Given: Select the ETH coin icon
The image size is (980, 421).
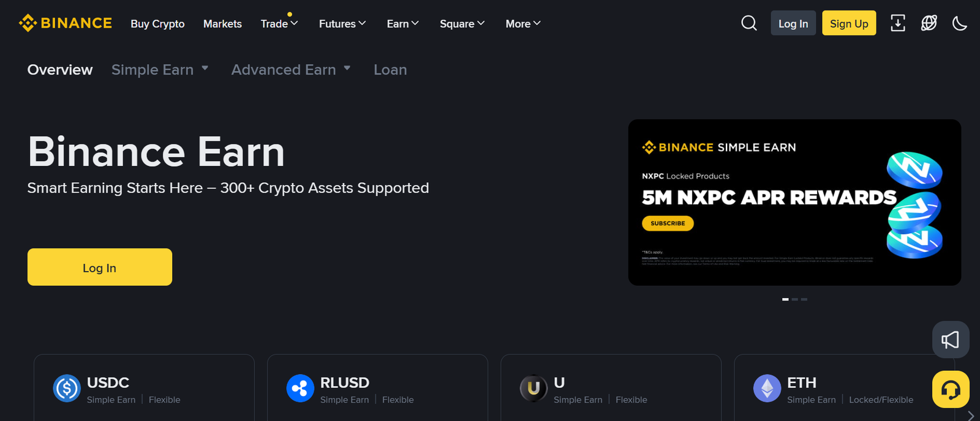Looking at the screenshot, I should point(767,389).
